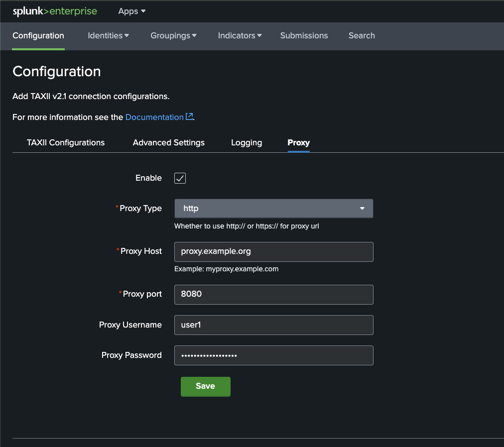Viewport: 504px width, 447px height.
Task: Click the external link icon beside Documentation
Action: click(188, 116)
